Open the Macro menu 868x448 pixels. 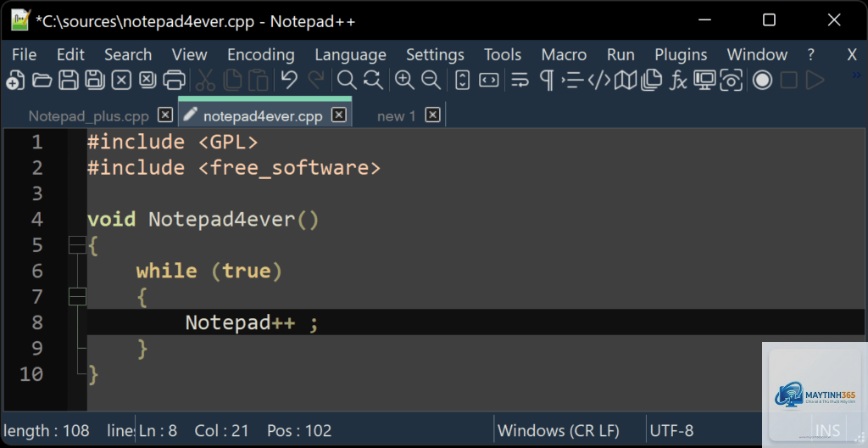click(x=564, y=54)
